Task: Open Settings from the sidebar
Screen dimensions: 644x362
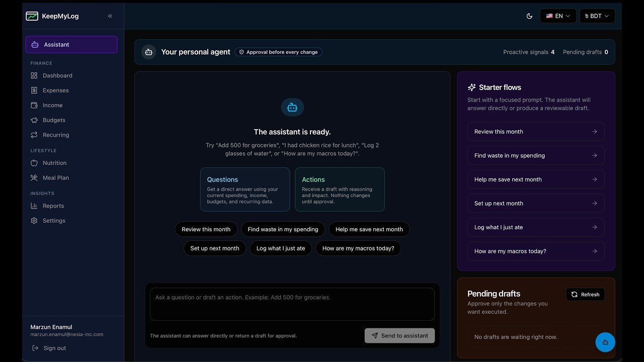Action: [x=34, y=220]
